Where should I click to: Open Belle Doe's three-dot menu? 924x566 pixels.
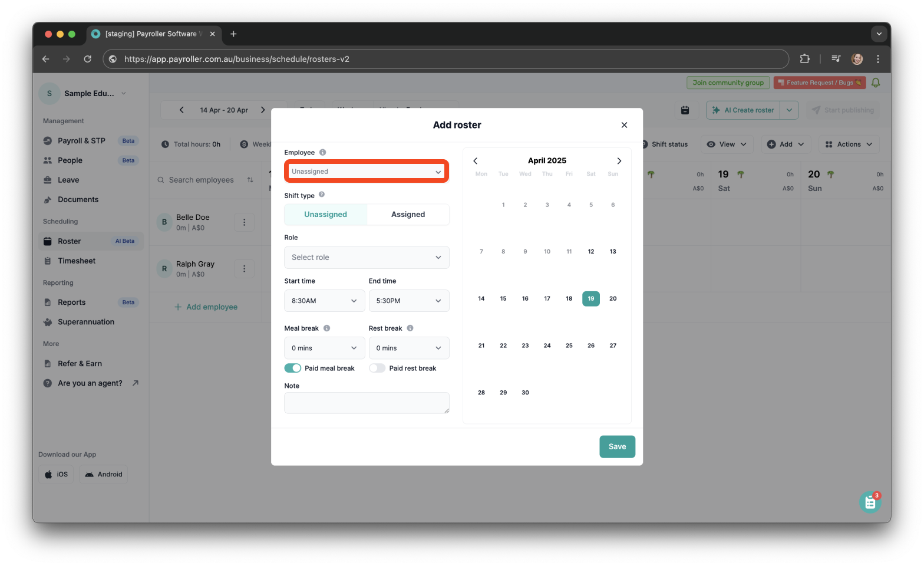[244, 222]
